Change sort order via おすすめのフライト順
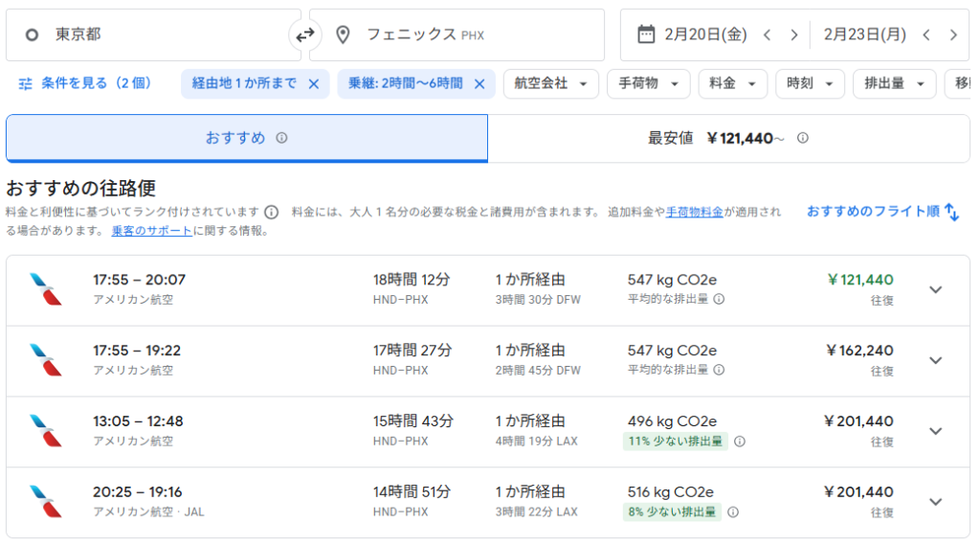This screenshot has height=546, width=980. click(881, 212)
